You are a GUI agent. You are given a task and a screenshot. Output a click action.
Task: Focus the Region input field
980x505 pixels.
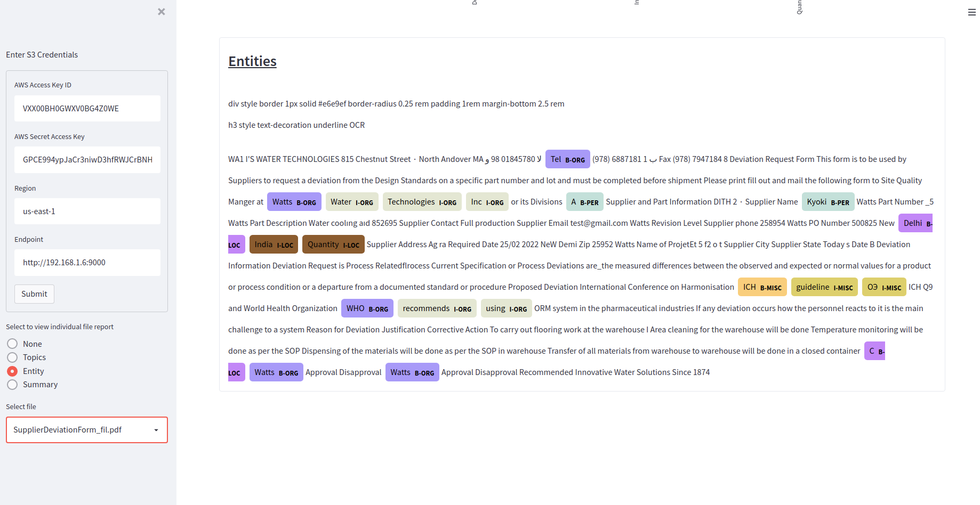tap(87, 211)
